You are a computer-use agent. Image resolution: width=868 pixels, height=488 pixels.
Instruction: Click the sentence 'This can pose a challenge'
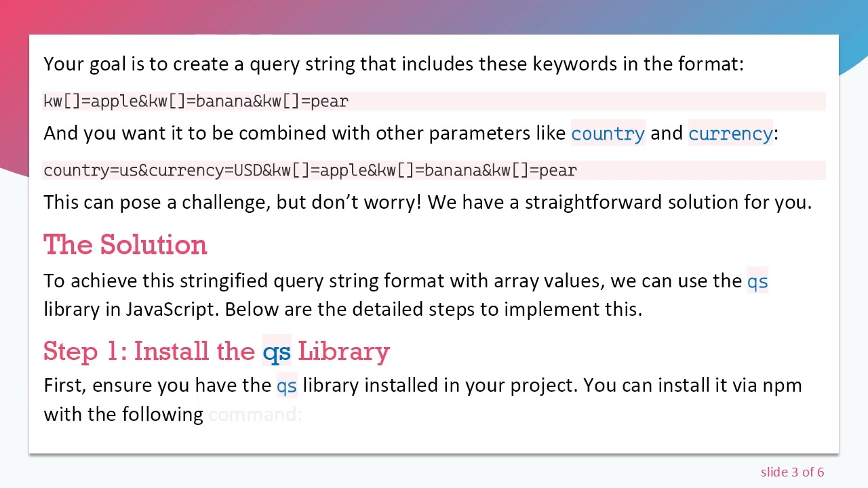[x=427, y=202]
